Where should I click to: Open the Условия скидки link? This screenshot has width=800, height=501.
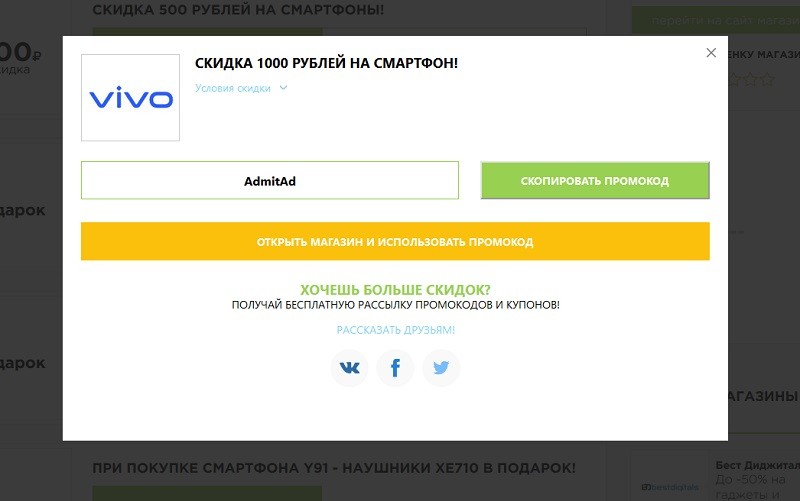tap(232, 88)
